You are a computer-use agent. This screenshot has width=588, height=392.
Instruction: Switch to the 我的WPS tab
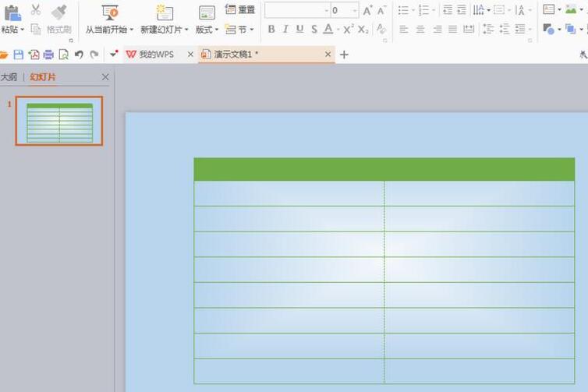[x=157, y=55]
